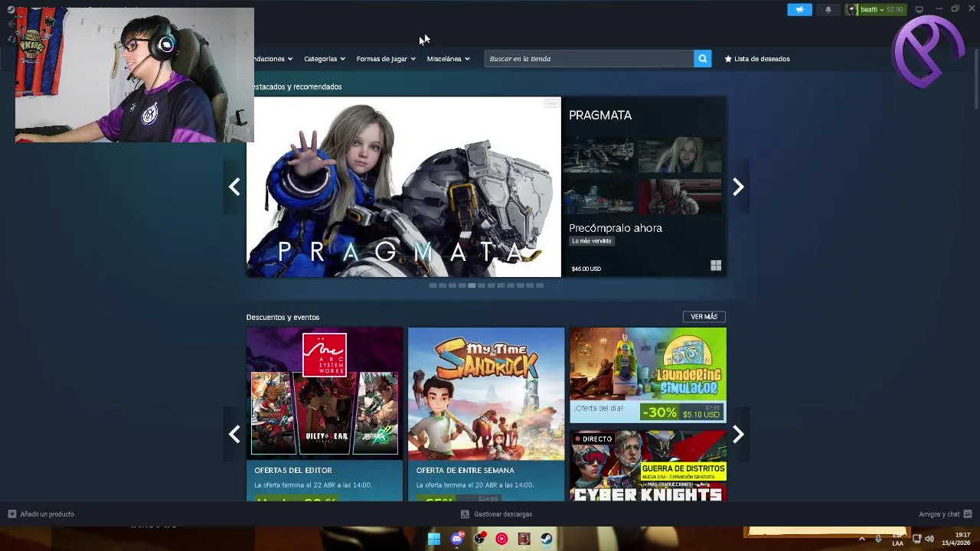Click the 'OFERTAS DEL EDITOR' caption
Image resolution: width=980 pixels, height=551 pixels.
pyautogui.click(x=293, y=471)
